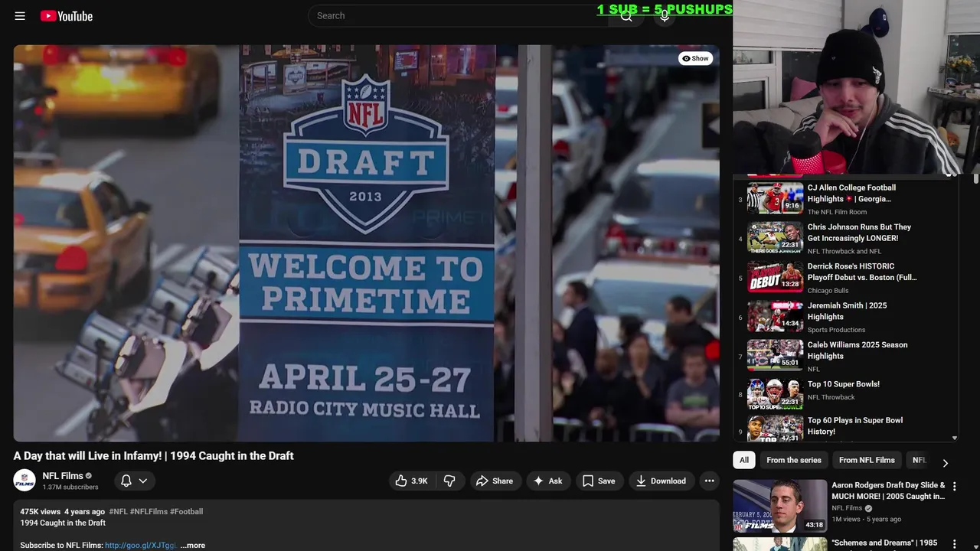The width and height of the screenshot is (980, 551).
Task: Dislike the video
Action: [449, 481]
